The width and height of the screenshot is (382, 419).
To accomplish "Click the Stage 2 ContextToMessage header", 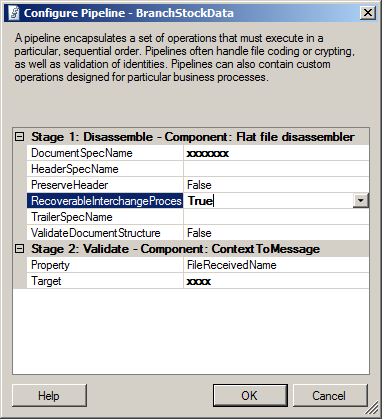I will [x=175, y=249].
